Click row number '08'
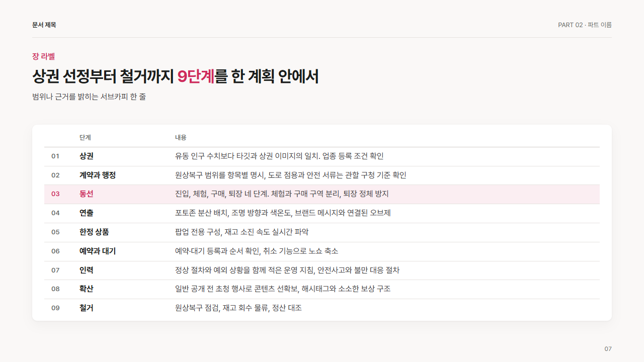Screen dimensions: 644x362 tap(55, 289)
